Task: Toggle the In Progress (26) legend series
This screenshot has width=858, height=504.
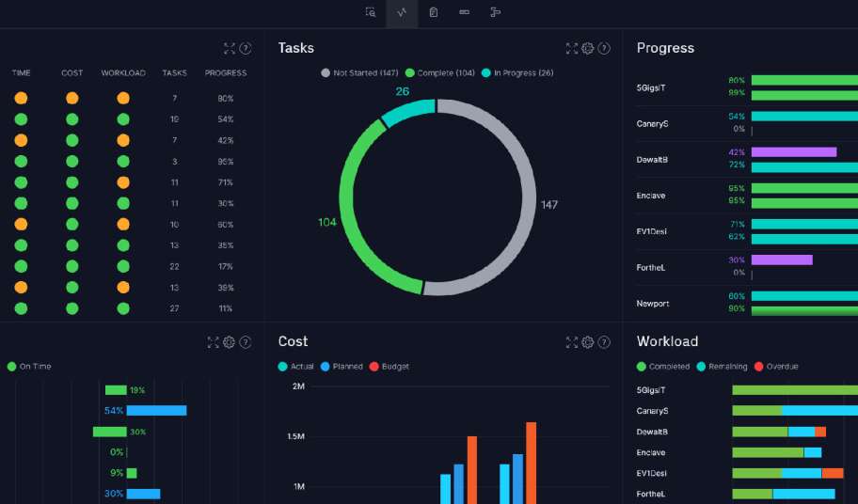Action: 517,73
